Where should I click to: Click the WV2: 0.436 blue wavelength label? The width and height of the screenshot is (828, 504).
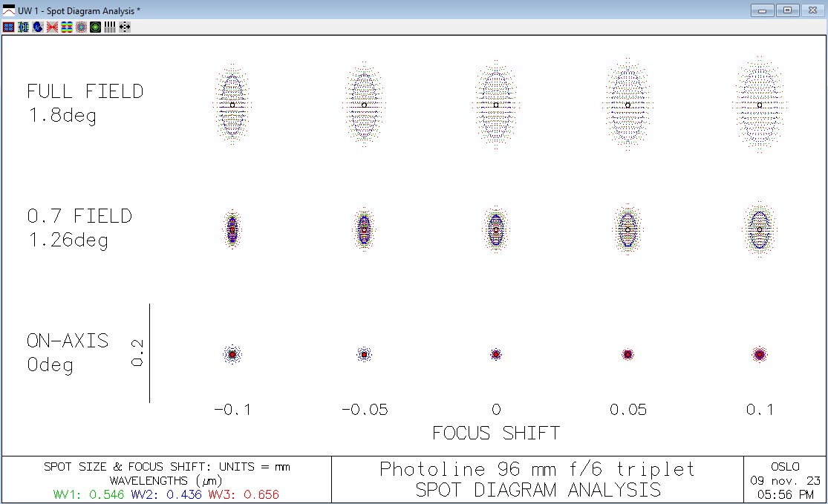tap(166, 494)
